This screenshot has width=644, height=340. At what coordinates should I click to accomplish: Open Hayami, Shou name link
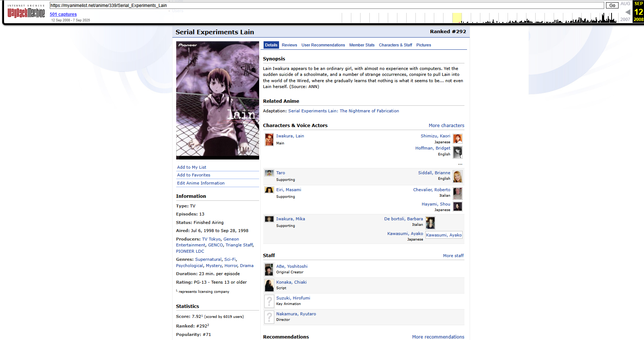click(436, 204)
